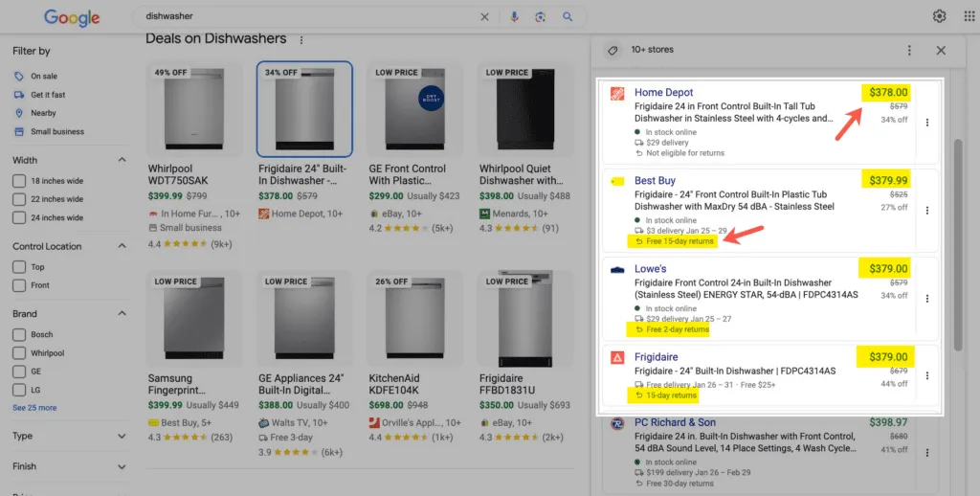Collapse the Brand filter section
980x496 pixels.
coord(122,313)
